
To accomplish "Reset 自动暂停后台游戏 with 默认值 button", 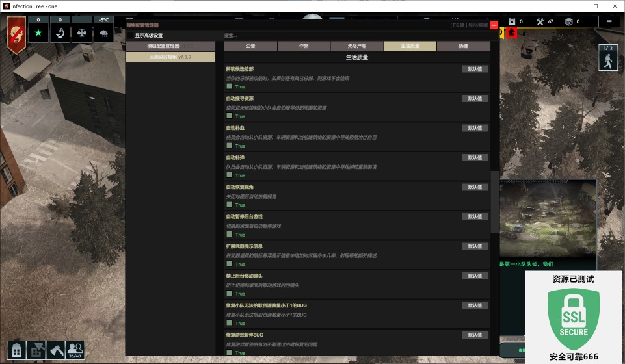I will [x=475, y=216].
